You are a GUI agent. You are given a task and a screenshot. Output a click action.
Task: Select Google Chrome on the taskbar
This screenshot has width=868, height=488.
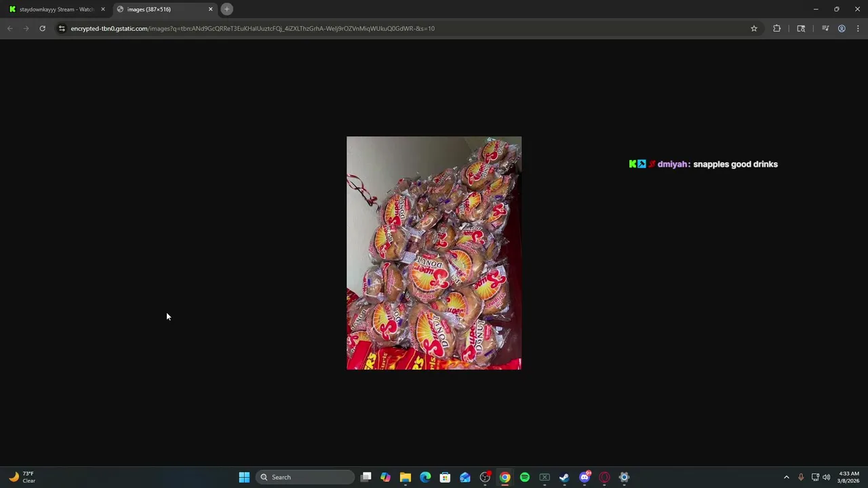[505, 477]
